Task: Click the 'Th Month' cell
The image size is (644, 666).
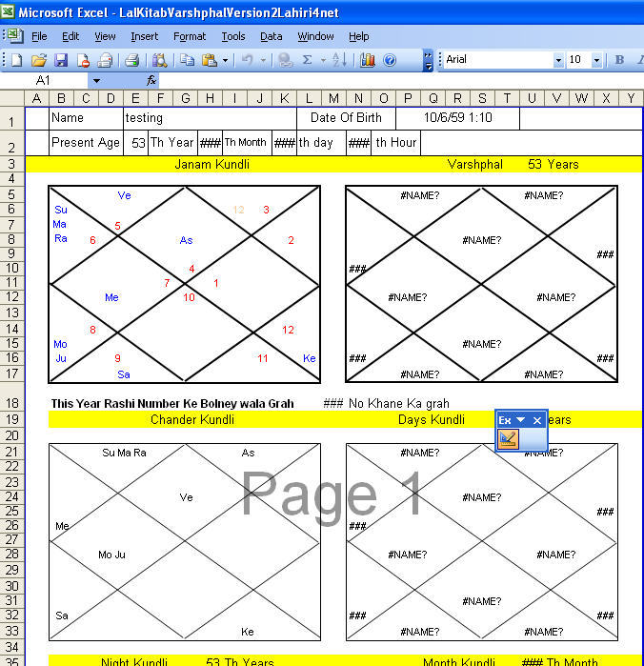Action: tap(247, 143)
